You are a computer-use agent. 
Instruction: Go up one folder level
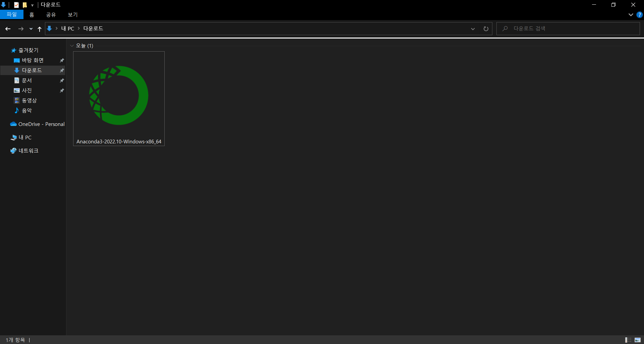[x=40, y=29]
